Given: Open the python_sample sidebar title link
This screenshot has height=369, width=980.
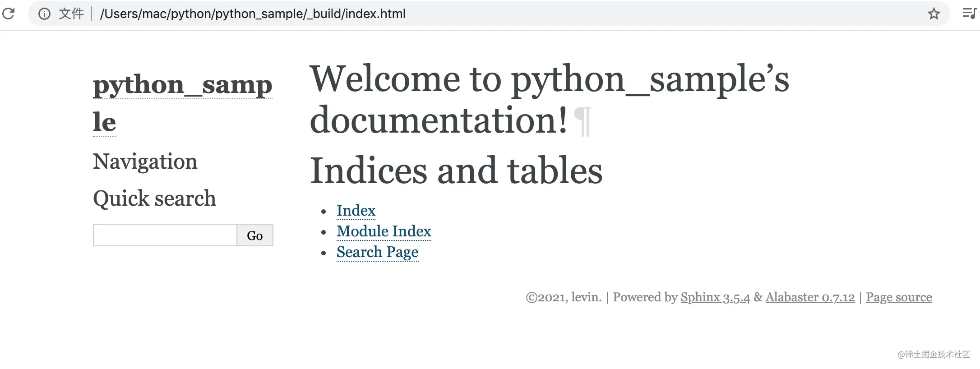Looking at the screenshot, I should (x=182, y=103).
